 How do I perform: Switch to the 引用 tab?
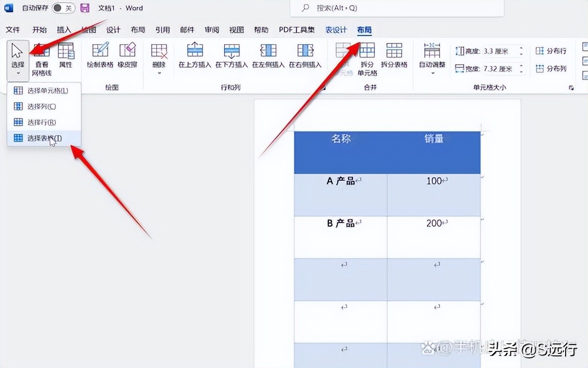coord(163,30)
